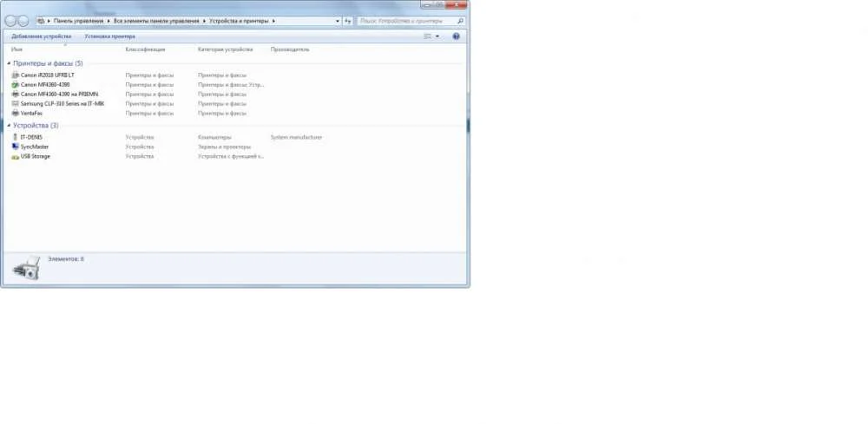Open the help question mark icon

tap(457, 36)
